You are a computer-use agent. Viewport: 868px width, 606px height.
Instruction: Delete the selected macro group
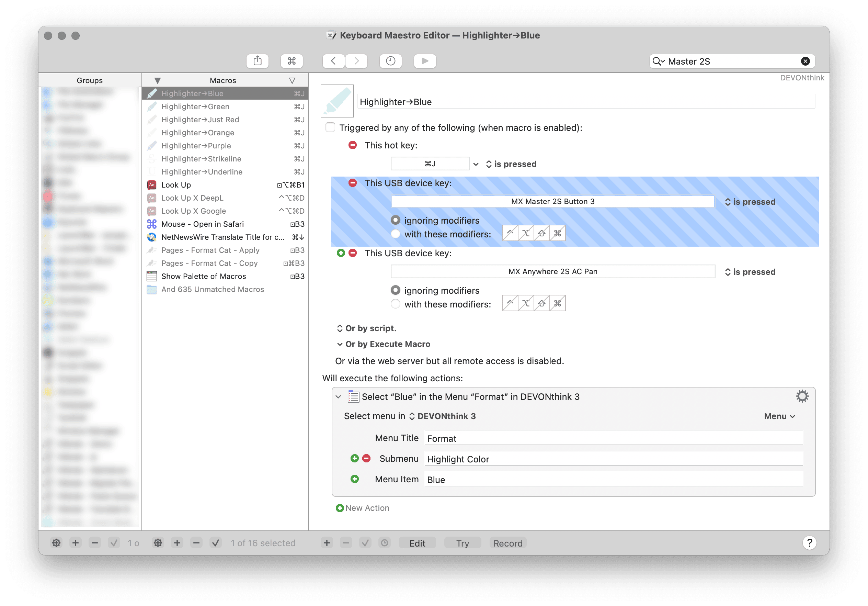94,543
